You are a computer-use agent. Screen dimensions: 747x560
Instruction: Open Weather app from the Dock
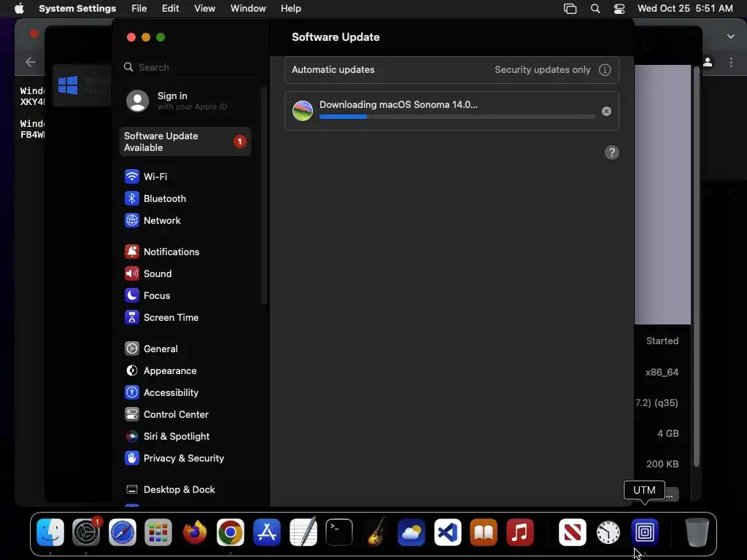click(x=411, y=532)
